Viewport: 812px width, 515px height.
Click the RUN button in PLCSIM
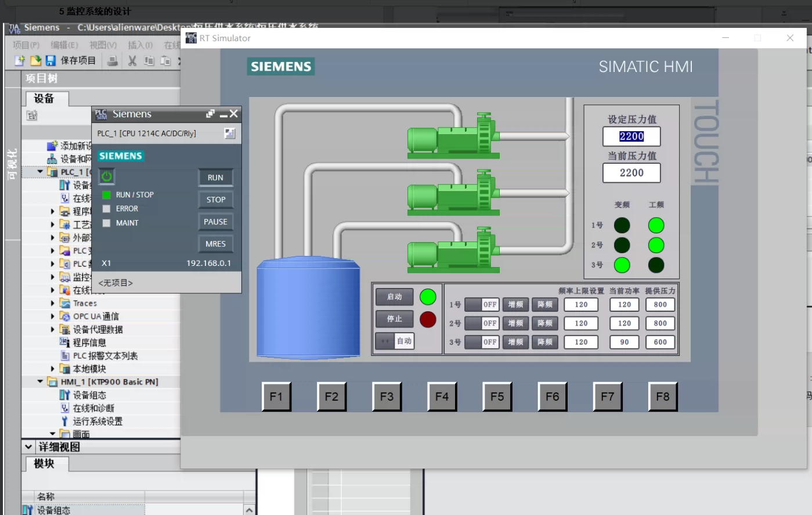click(x=215, y=178)
